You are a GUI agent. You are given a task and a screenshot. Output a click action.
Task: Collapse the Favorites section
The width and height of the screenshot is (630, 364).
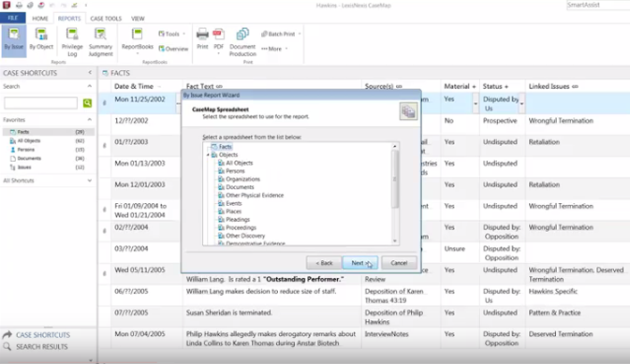pyautogui.click(x=90, y=120)
